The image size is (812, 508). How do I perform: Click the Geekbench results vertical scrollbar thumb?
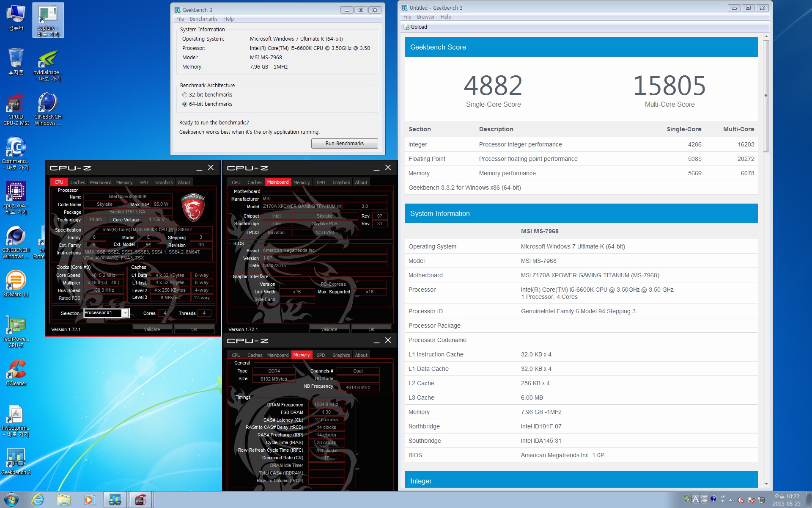pyautogui.click(x=766, y=96)
